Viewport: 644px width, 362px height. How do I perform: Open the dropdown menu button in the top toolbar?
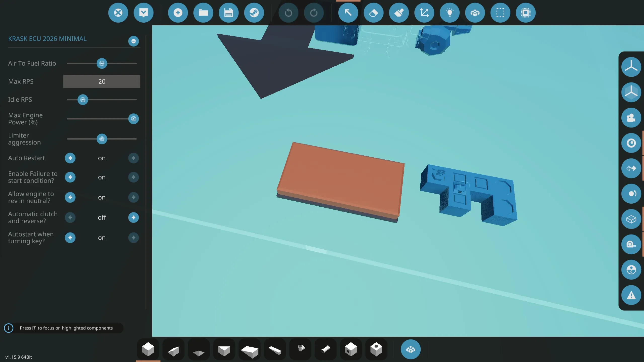pos(143,13)
